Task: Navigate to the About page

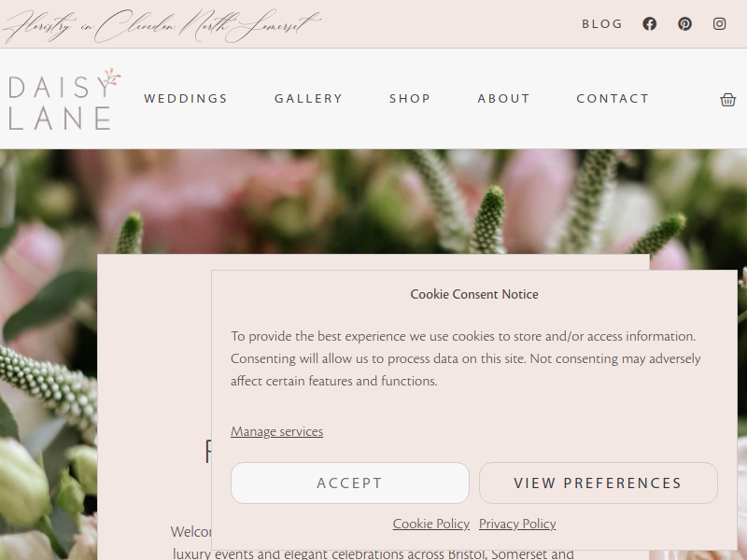Action: [x=503, y=99]
